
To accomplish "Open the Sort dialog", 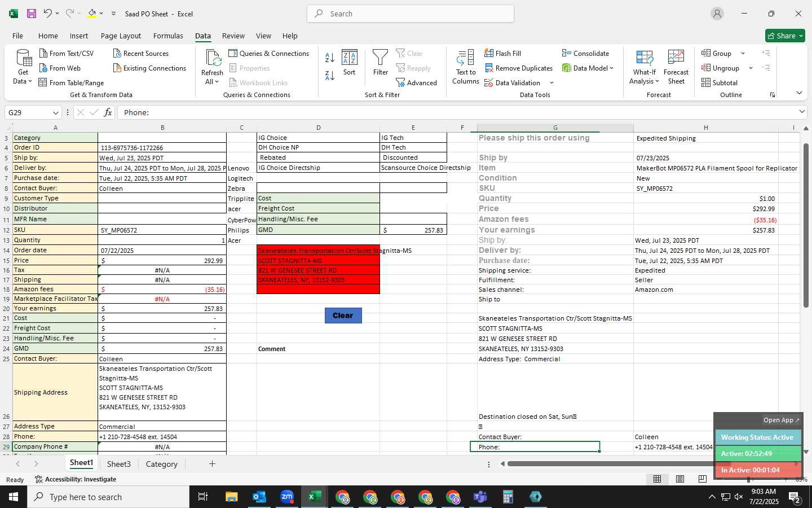I will tap(350, 63).
